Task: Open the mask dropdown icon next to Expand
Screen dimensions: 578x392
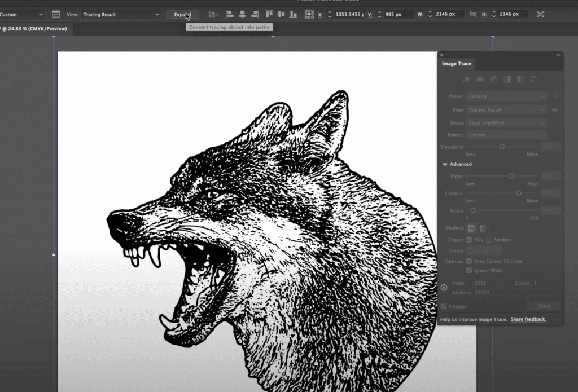Action: [x=213, y=14]
